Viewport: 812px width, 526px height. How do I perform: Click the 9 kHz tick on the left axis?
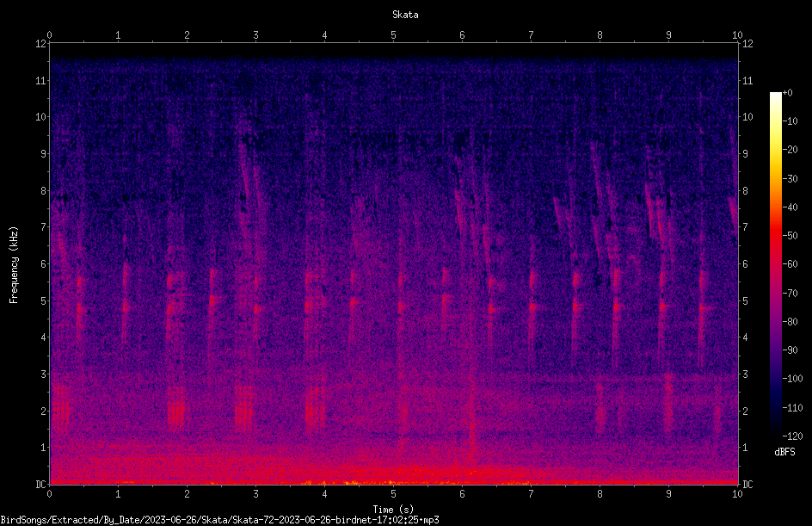(44, 154)
